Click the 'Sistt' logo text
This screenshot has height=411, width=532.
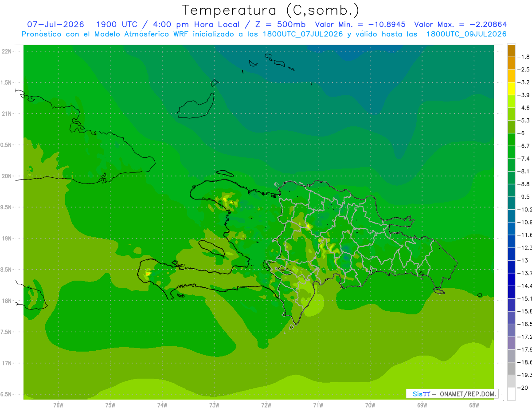click(421, 394)
